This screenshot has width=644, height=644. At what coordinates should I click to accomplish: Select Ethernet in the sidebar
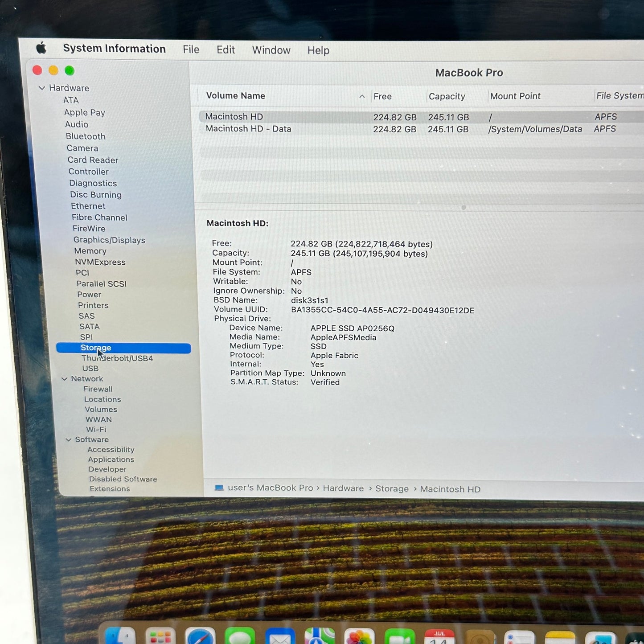[x=88, y=206]
